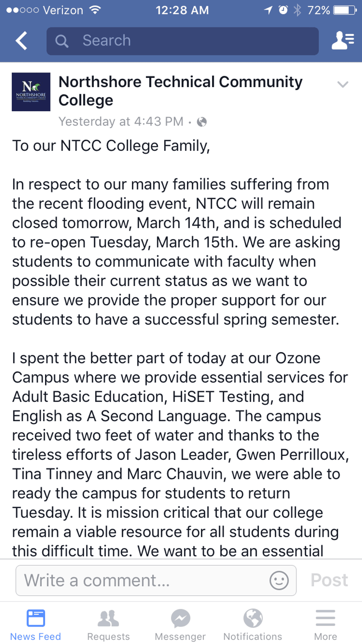The image size is (362, 644).
Task: Tap the back arrow icon
Action: coord(21,41)
